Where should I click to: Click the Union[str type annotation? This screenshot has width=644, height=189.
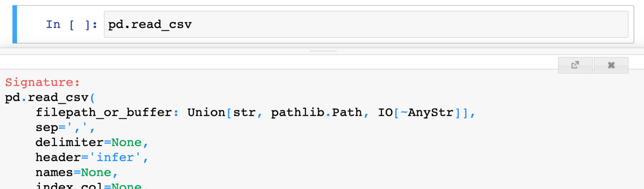click(222, 112)
